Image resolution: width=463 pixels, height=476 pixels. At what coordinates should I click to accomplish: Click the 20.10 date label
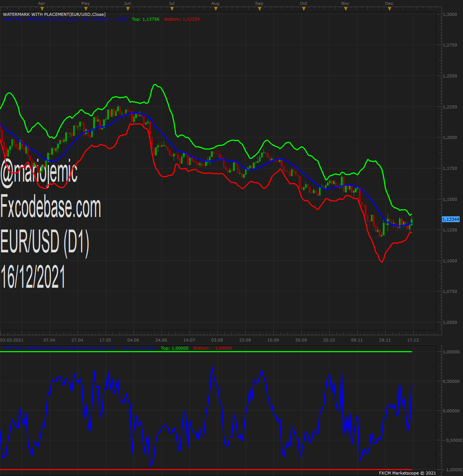click(329, 340)
